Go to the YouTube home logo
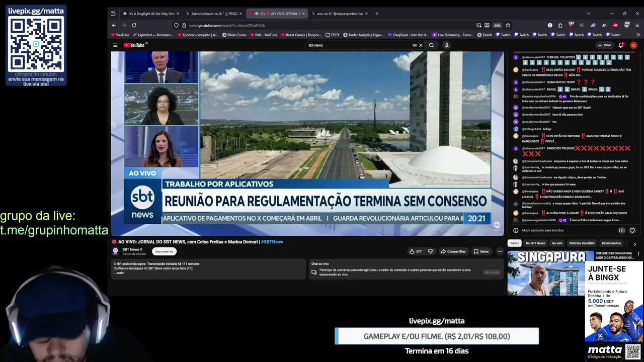Viewport: 644px width, 362px height. click(134, 45)
